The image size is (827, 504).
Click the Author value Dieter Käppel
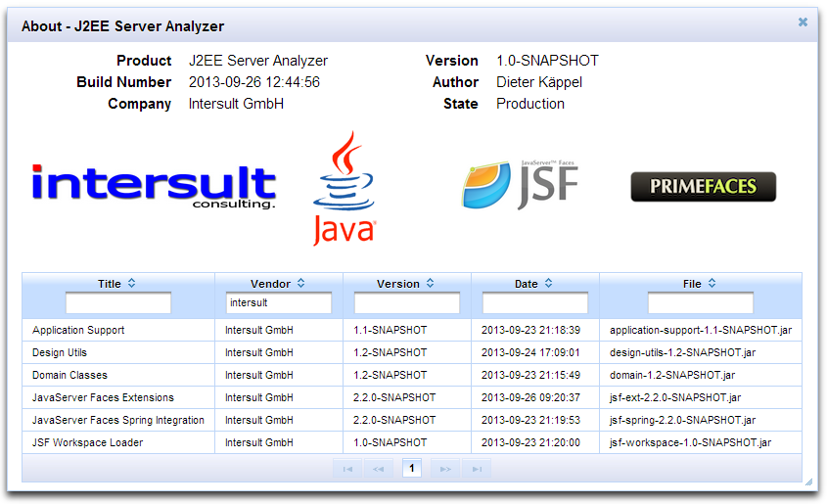click(x=539, y=82)
